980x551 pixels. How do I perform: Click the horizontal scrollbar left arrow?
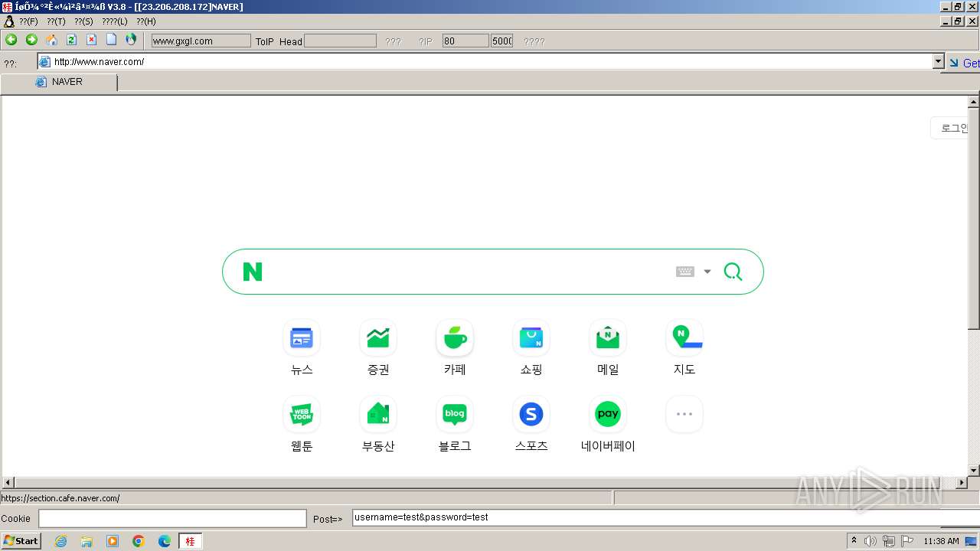tap(8, 483)
